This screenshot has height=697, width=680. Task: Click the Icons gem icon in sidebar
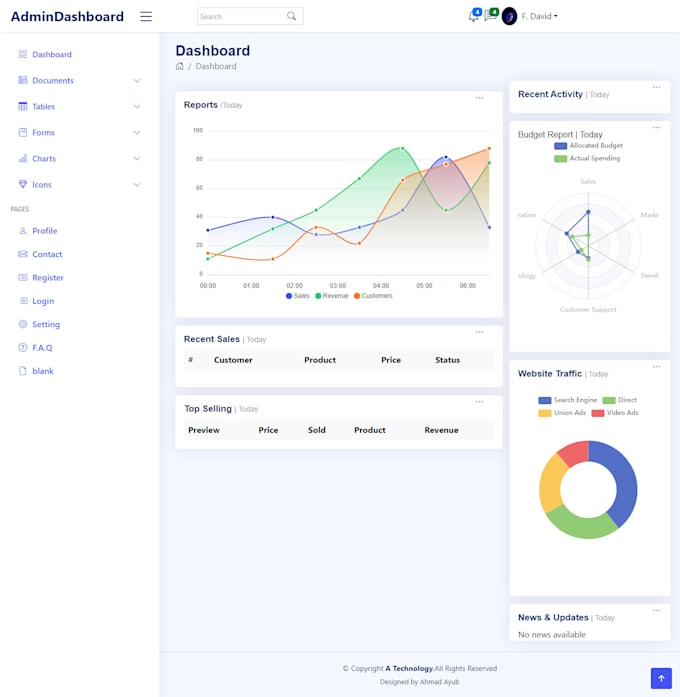(23, 184)
